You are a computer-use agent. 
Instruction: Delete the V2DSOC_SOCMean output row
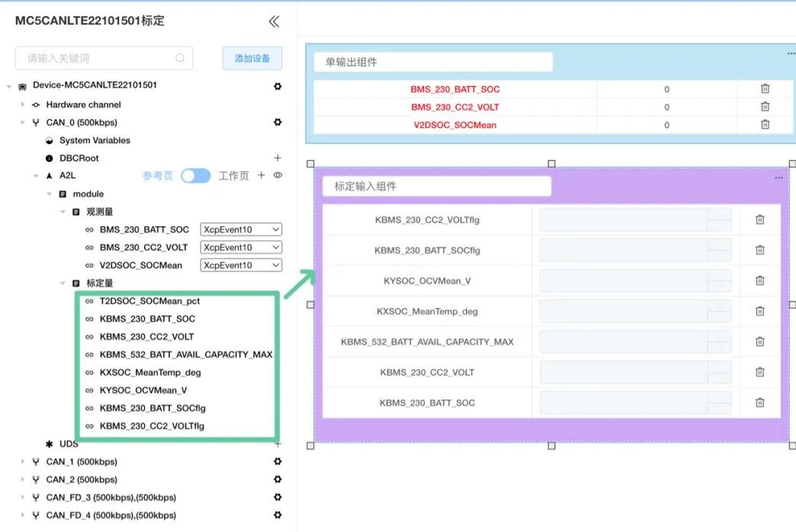coord(765,124)
